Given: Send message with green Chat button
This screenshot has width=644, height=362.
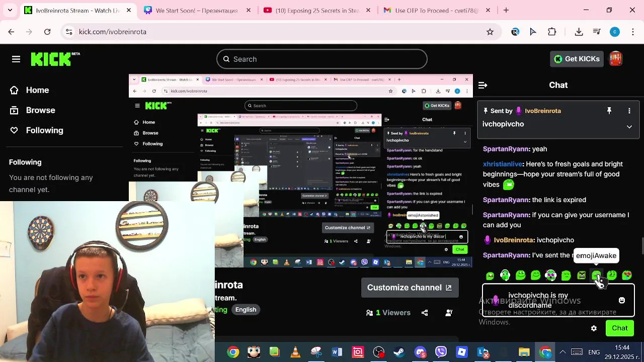Looking at the screenshot, I should click(619, 328).
